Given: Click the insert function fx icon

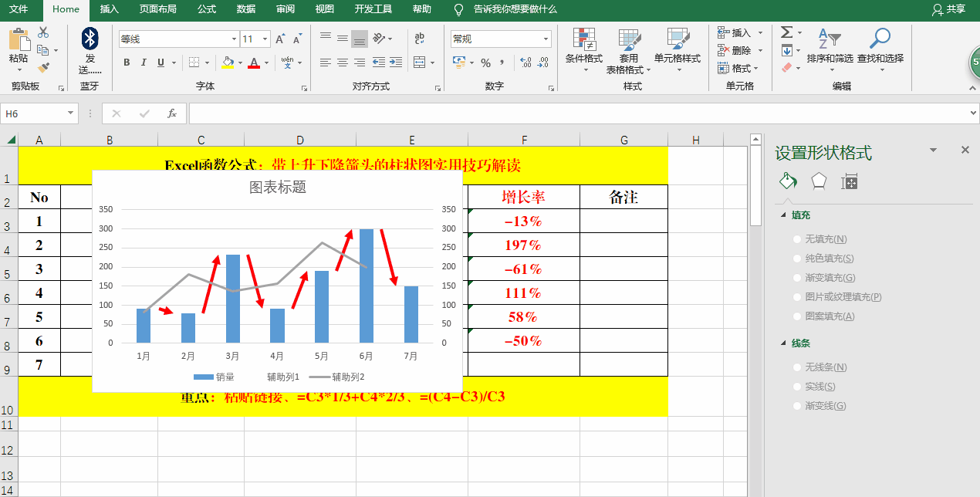Looking at the screenshot, I should pos(172,113).
